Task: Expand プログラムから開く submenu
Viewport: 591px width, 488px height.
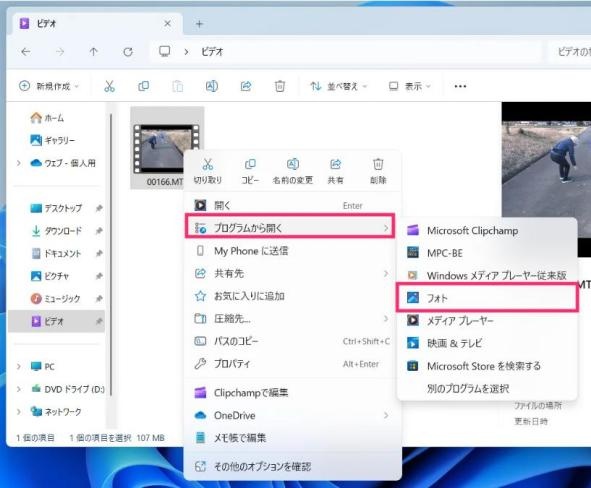Action: (x=290, y=228)
